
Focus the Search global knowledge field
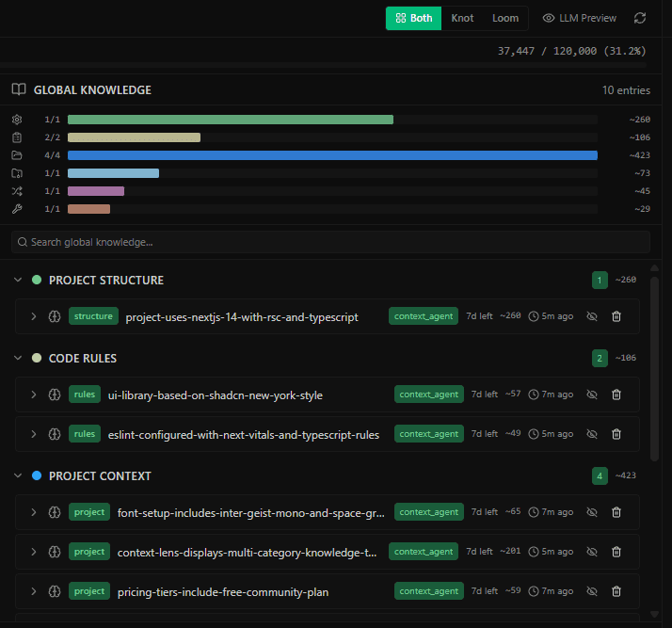tap(331, 242)
